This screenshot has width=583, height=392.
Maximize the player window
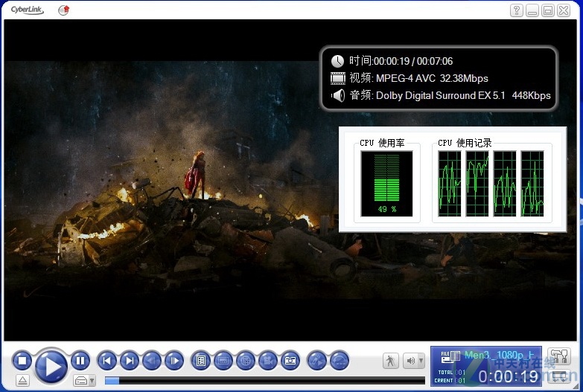click(548, 10)
